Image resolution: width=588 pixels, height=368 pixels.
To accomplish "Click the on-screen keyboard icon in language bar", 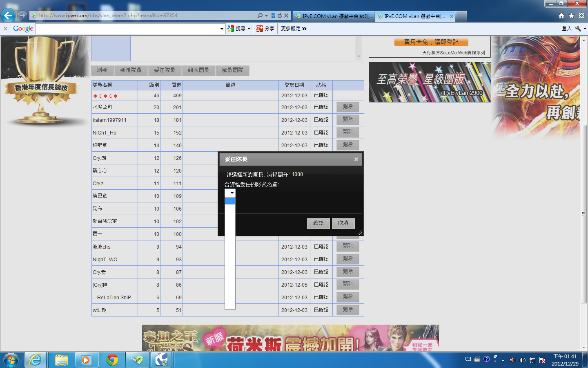I will click(x=477, y=359).
